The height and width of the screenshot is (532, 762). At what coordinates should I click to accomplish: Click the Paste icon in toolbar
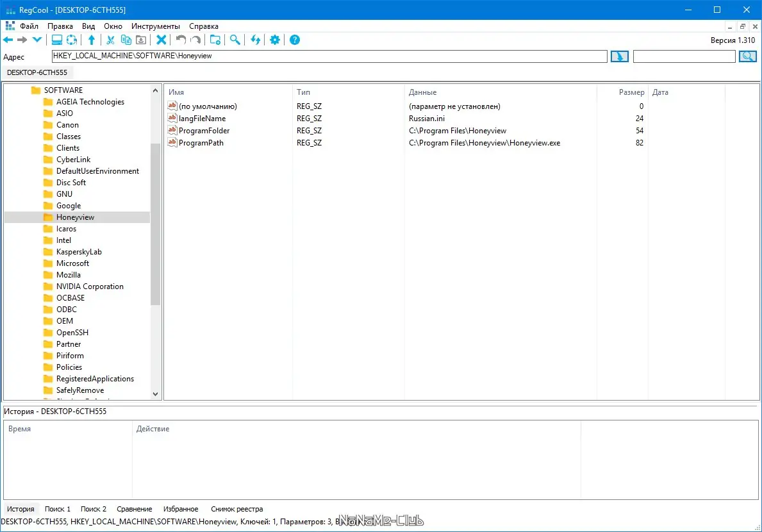pos(141,40)
